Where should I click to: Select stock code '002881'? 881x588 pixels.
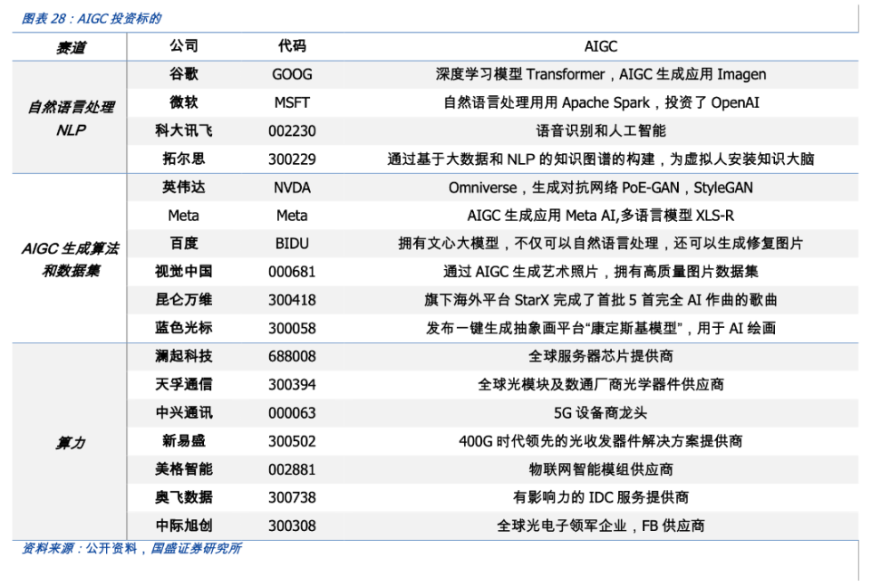[x=292, y=469]
